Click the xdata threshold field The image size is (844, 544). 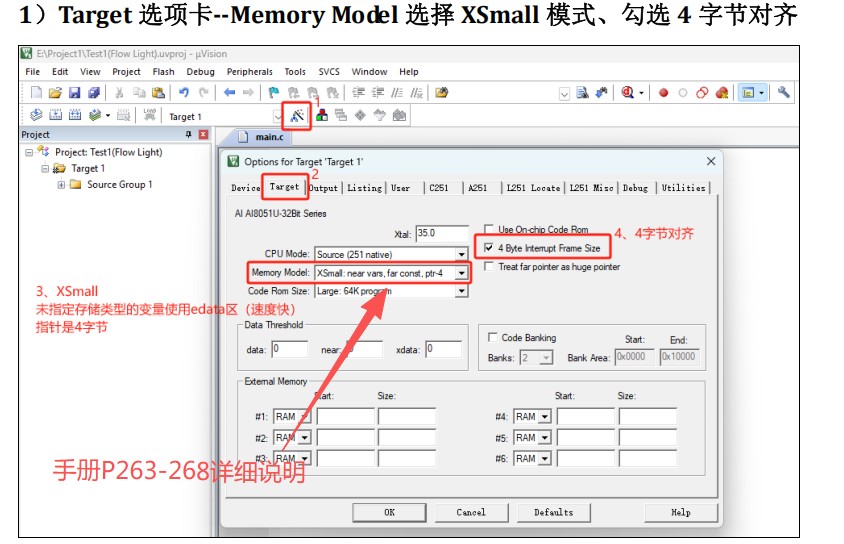tap(444, 349)
